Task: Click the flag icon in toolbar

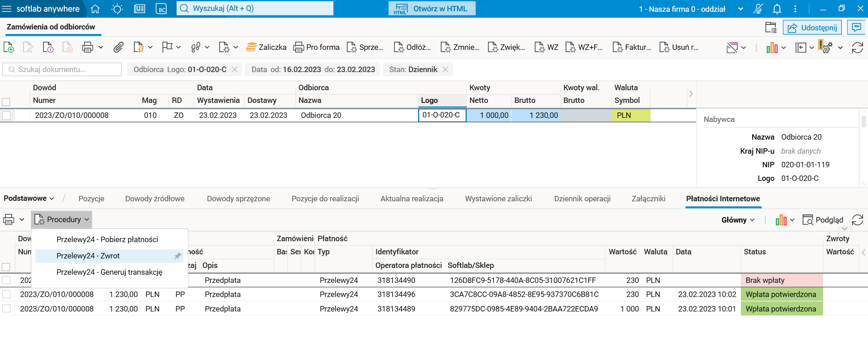Action: 168,47
